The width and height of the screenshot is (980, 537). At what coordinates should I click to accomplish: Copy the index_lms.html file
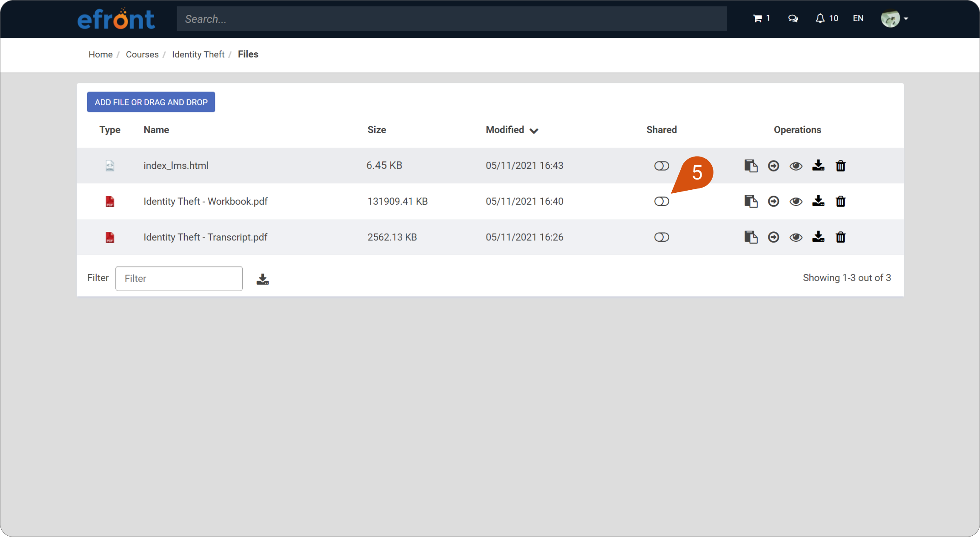751,166
